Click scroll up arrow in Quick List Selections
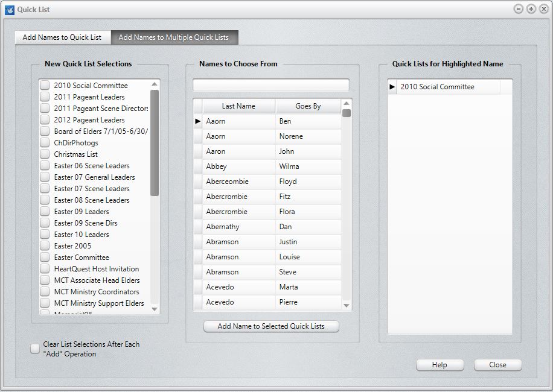 [x=155, y=84]
